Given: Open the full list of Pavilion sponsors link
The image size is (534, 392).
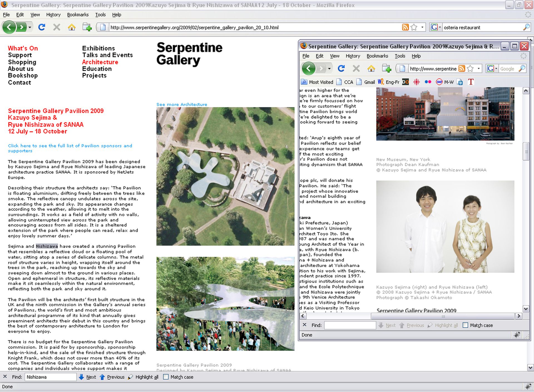Looking at the screenshot, I should 70,148.
